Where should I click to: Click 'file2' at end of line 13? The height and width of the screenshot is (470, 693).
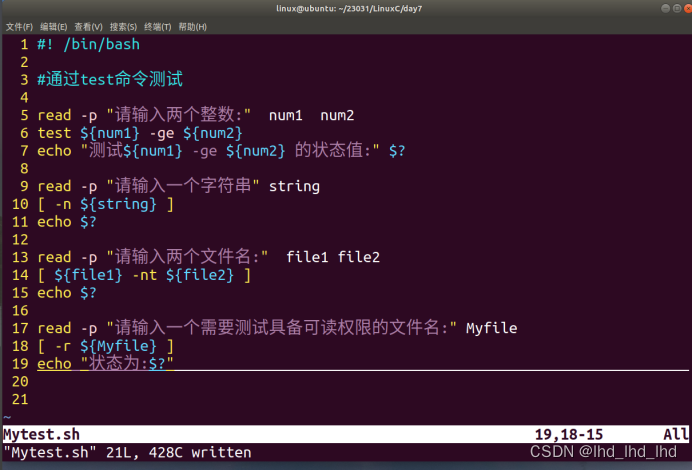pos(358,257)
